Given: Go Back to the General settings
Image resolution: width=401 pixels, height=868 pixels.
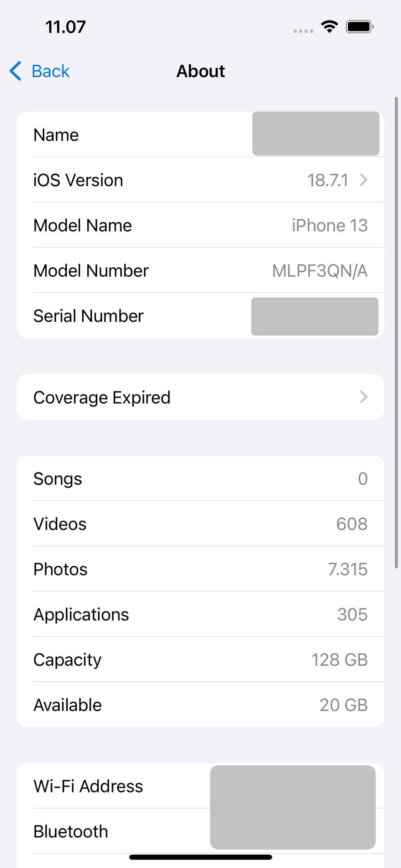Looking at the screenshot, I should click(40, 71).
